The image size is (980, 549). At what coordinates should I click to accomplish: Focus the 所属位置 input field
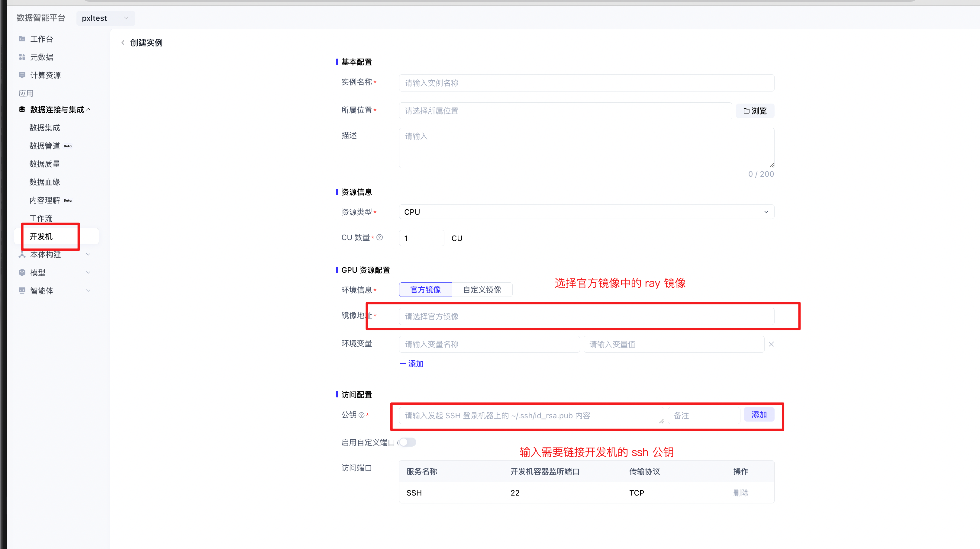point(565,111)
